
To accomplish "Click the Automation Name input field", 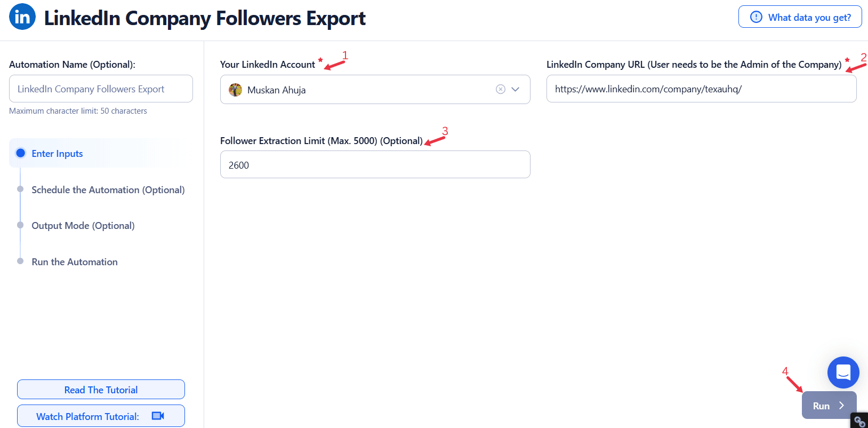I will click(x=101, y=89).
